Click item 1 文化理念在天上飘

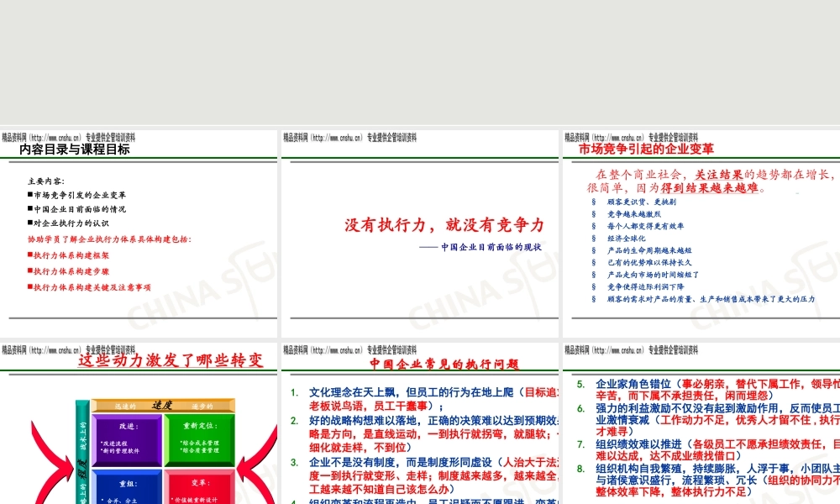424,399
